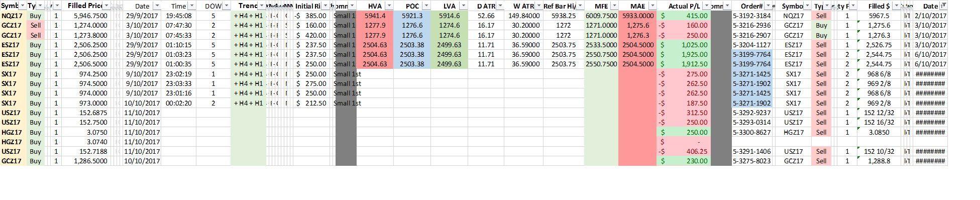Viewport: 980px width, 200px height.
Task: Select the POC cell 5921.3
Action: [412, 16]
